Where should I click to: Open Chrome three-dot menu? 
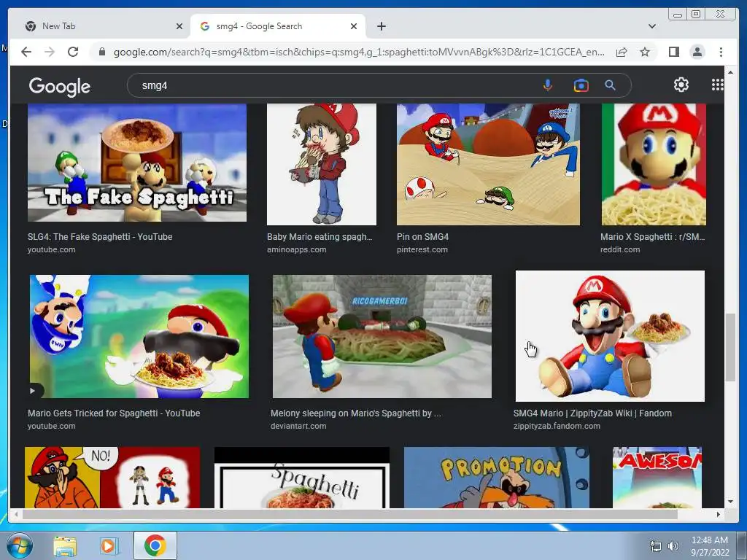(721, 52)
